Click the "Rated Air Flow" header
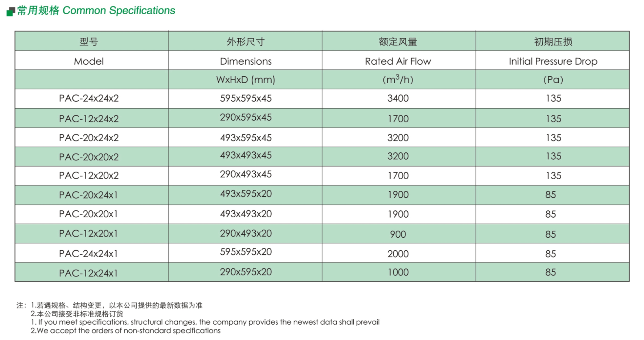644x340 pixels. (398, 61)
